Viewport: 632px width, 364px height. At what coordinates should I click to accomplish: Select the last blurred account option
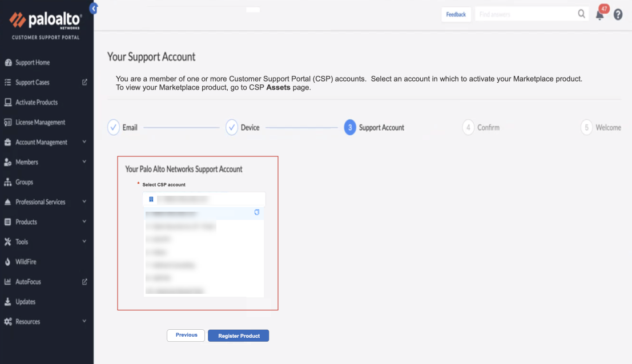pyautogui.click(x=204, y=291)
